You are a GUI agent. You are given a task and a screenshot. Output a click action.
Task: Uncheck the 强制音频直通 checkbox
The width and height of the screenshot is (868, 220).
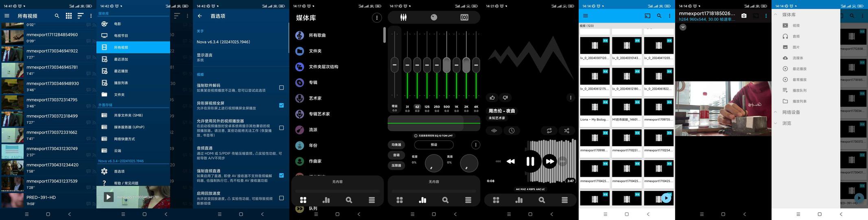click(281, 175)
